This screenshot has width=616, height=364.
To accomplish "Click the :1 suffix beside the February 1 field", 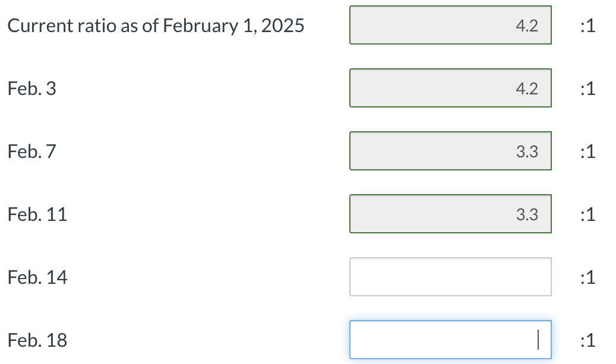I will (x=587, y=25).
